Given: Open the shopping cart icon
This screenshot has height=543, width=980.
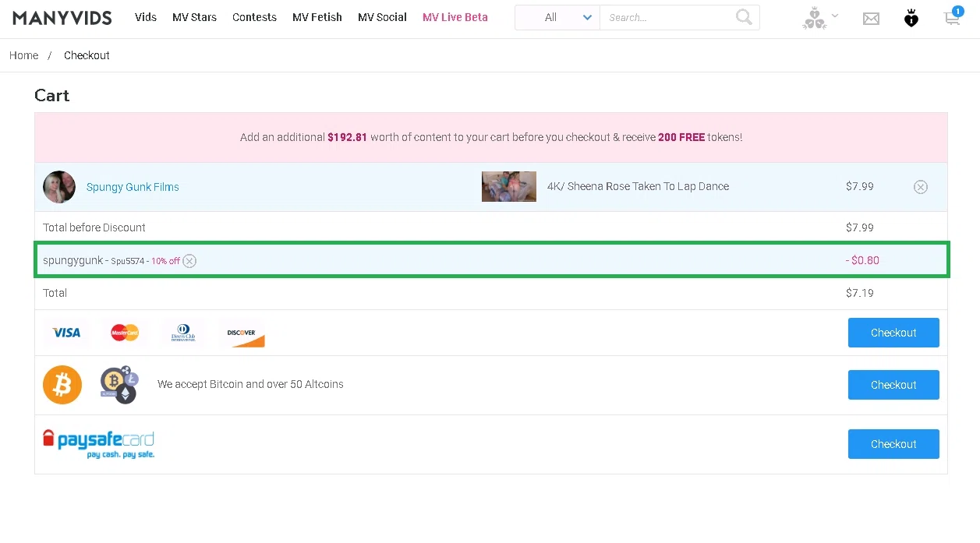Looking at the screenshot, I should [x=953, y=16].
